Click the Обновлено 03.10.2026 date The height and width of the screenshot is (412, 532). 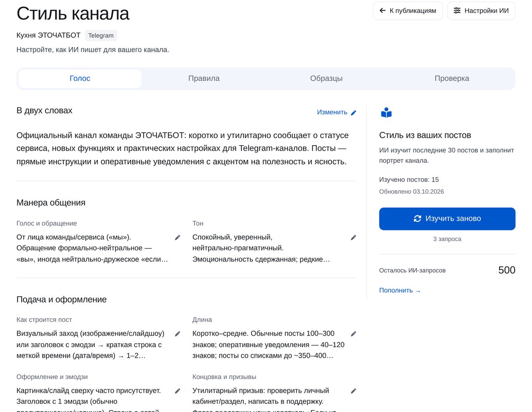pos(411,192)
